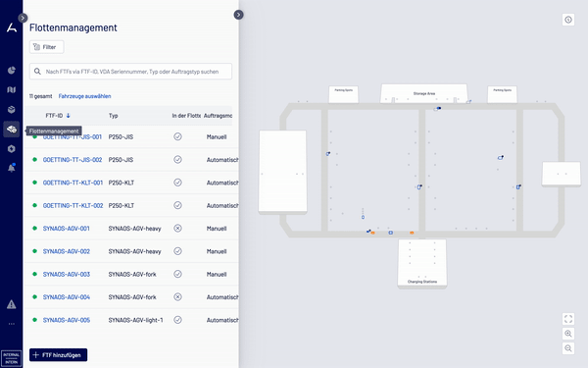Screen dimensions: 588x368
Task: Open notifications bell icon
Action: 11,168
